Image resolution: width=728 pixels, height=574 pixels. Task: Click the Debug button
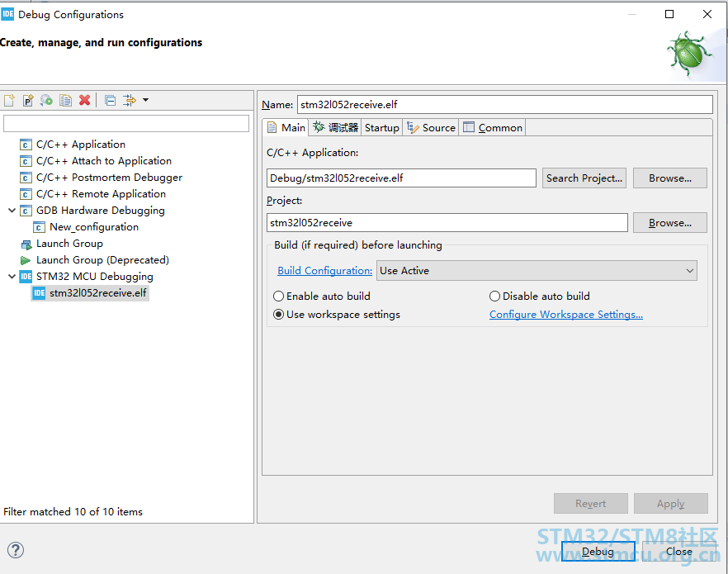pyautogui.click(x=598, y=551)
